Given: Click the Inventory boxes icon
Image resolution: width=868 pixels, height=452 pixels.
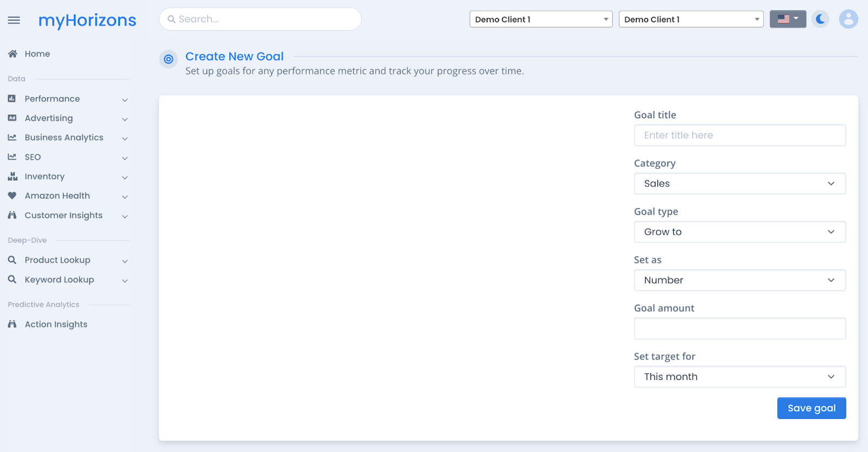Looking at the screenshot, I should click(x=12, y=176).
